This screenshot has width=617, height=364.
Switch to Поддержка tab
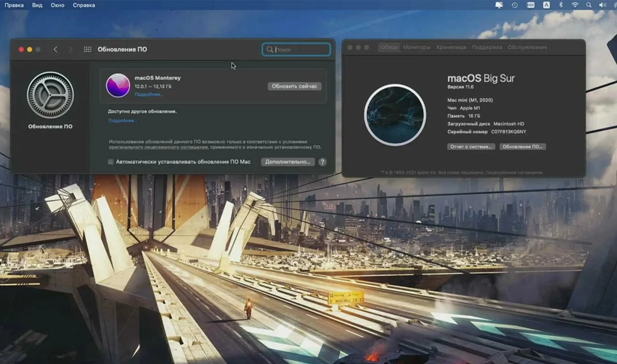coord(487,47)
